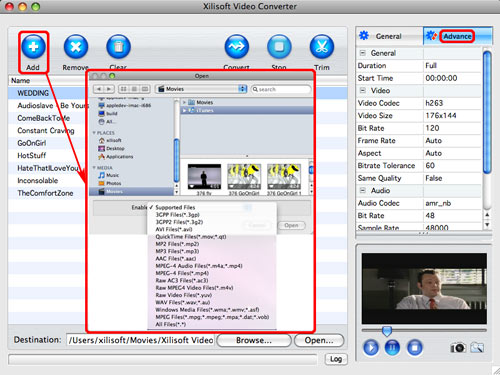Select the WEDDING file row
Screen dimensions: 500x375
(47, 93)
